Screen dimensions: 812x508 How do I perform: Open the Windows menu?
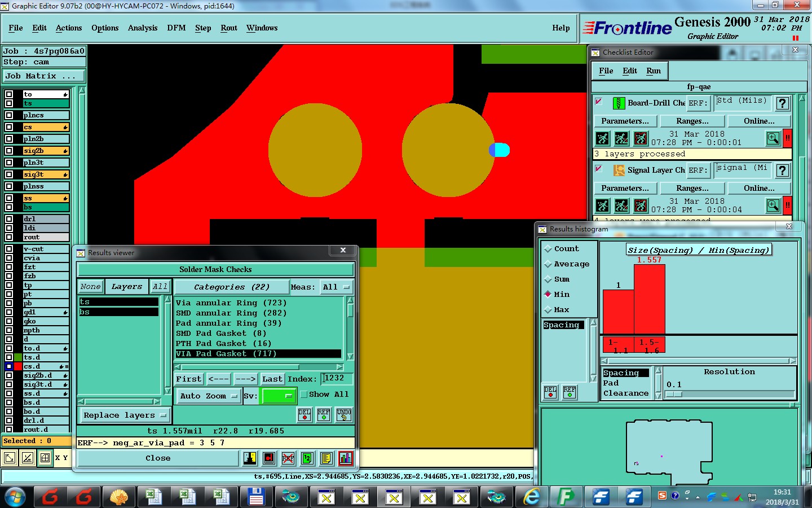tap(262, 28)
